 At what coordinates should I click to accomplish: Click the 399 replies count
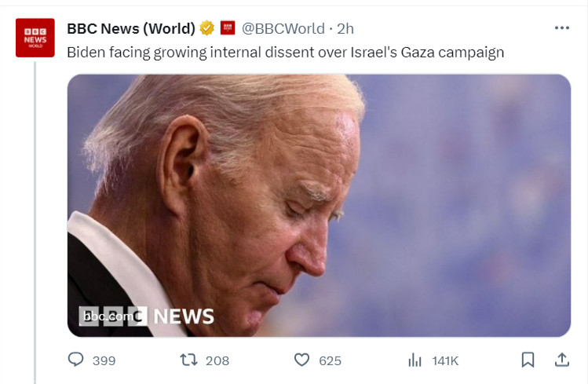click(104, 360)
